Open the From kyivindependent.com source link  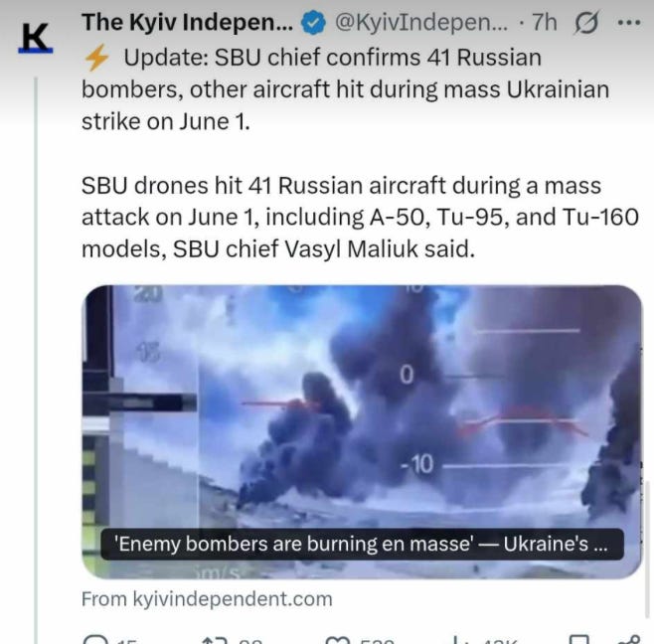click(x=207, y=599)
